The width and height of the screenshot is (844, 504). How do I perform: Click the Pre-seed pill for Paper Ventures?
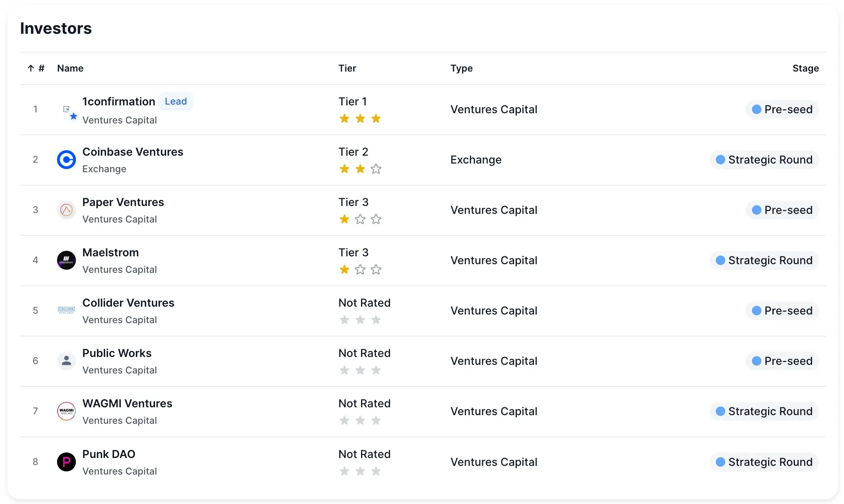[782, 210]
